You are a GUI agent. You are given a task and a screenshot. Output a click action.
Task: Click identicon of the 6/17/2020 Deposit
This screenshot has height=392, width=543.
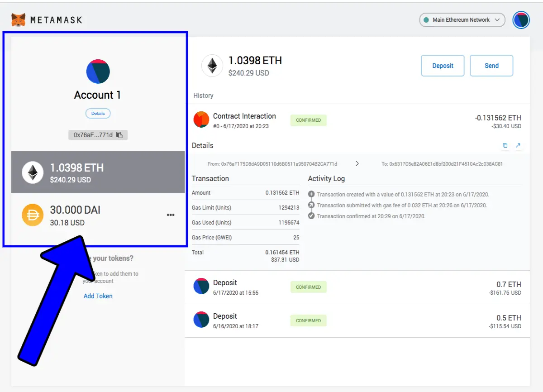(x=201, y=286)
